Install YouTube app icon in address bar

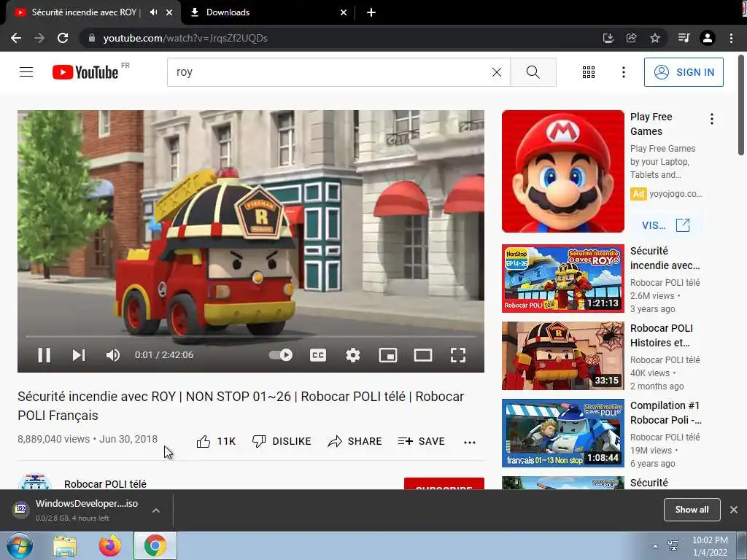coord(608,38)
